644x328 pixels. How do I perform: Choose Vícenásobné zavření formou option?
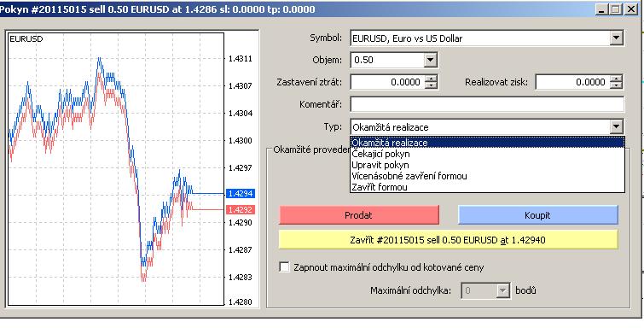click(x=487, y=176)
